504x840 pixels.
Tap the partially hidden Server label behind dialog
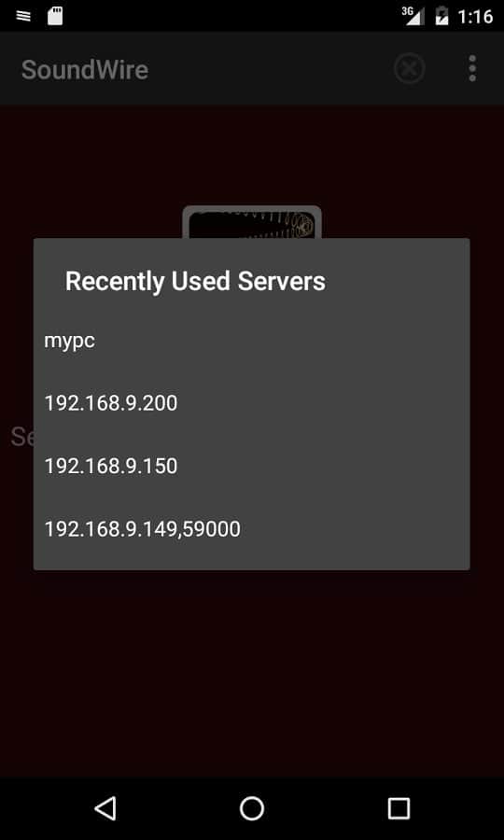pyautogui.click(x=22, y=437)
